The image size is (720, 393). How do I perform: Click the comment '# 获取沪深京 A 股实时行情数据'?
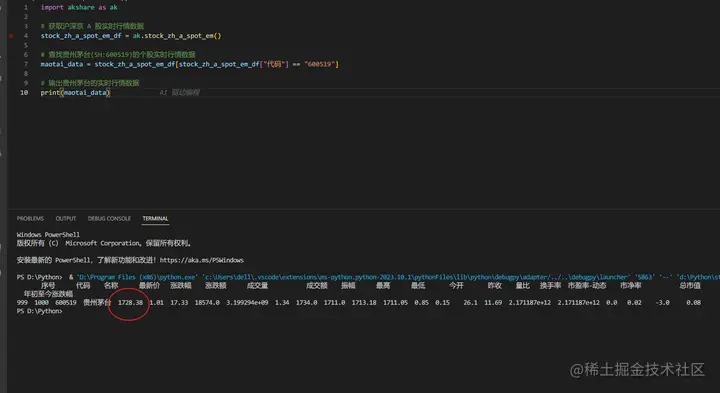[x=92, y=26]
